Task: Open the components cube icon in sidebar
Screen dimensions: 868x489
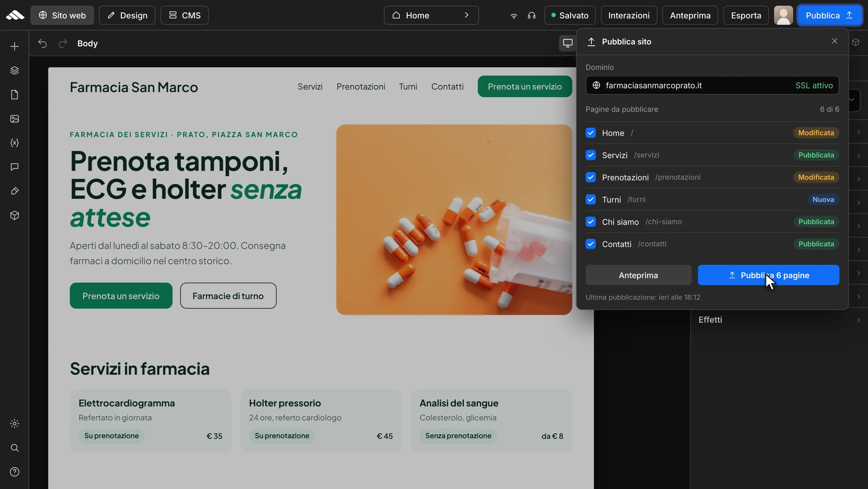Action: point(15,215)
